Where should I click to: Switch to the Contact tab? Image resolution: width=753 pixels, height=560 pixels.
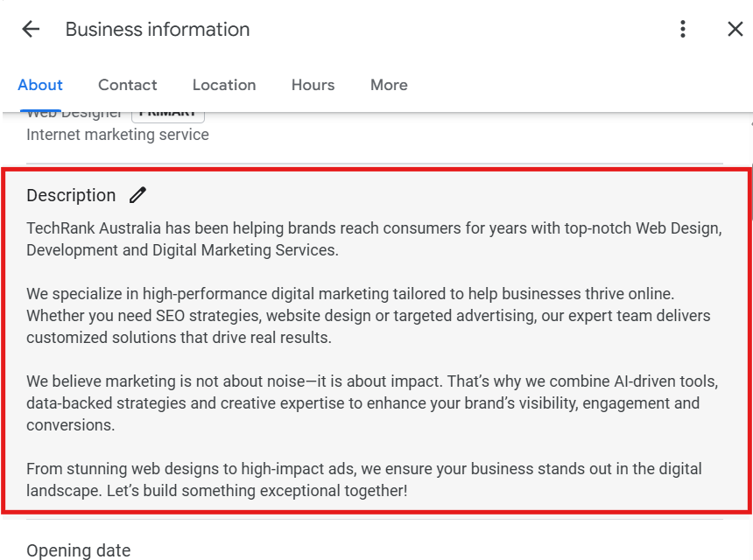[x=128, y=85]
